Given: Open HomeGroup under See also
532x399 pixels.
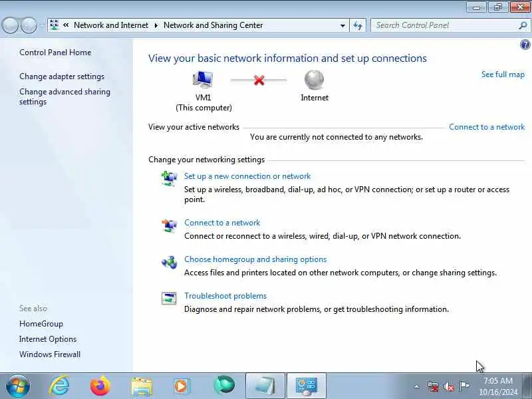Looking at the screenshot, I should click(x=41, y=324).
